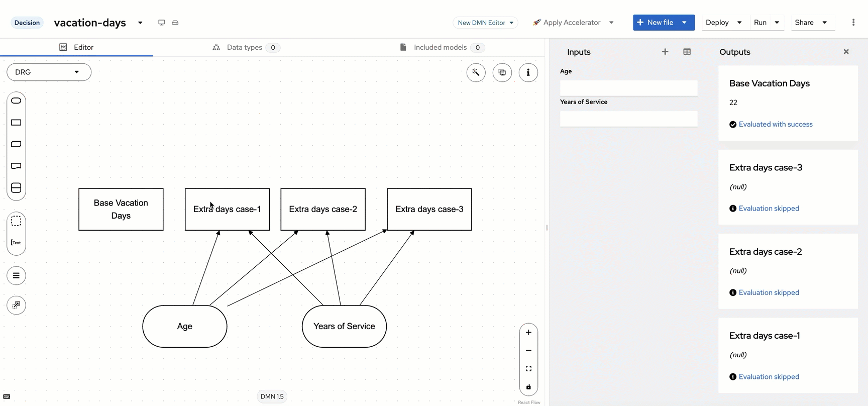
Task: Open the New DMN Editor dropdown
Action: [485, 23]
